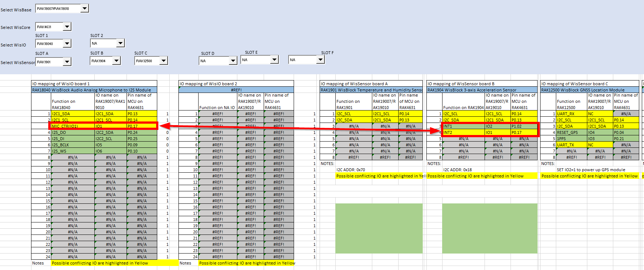Click the RAK18040 WisBlock Audio header cell
The height and width of the screenshot is (270, 644).
94,90
